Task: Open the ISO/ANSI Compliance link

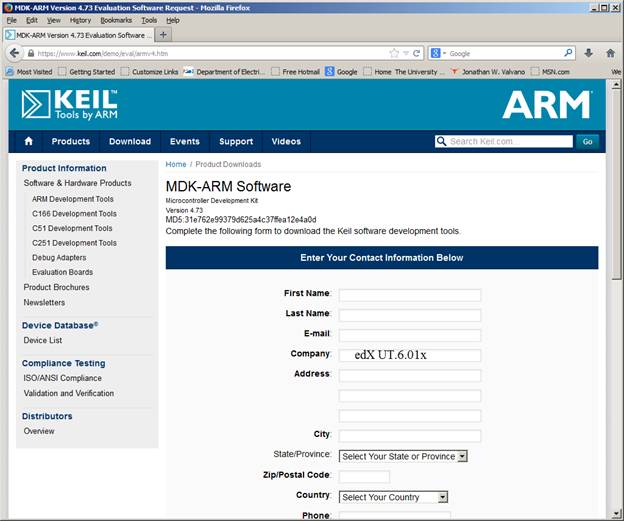Action: pos(62,378)
